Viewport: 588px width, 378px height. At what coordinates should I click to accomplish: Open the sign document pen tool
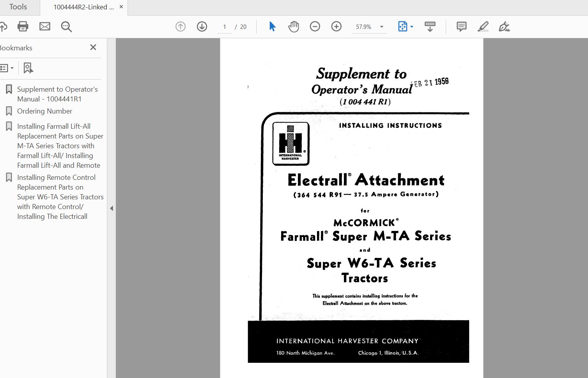(504, 27)
